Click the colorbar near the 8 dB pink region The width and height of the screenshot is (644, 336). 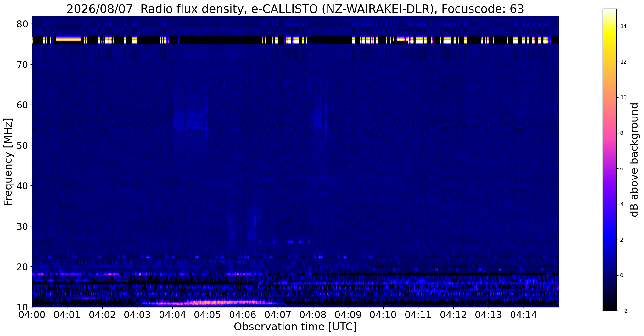[609, 133]
